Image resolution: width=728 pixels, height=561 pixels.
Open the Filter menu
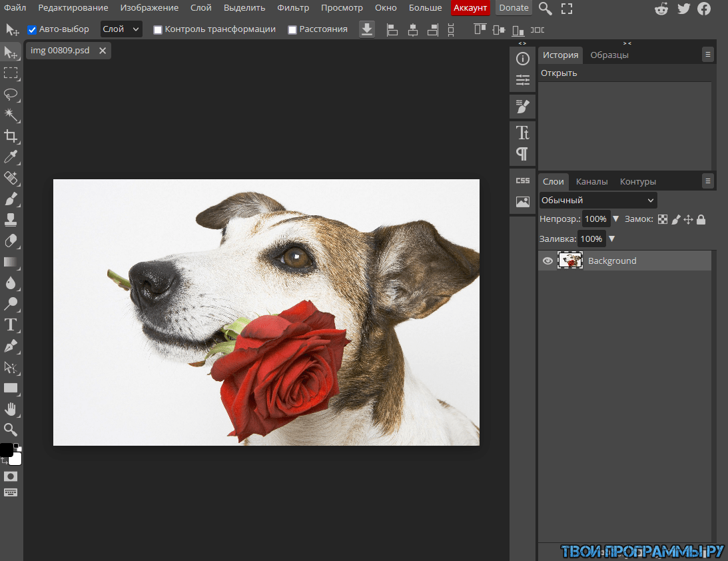[x=293, y=8]
